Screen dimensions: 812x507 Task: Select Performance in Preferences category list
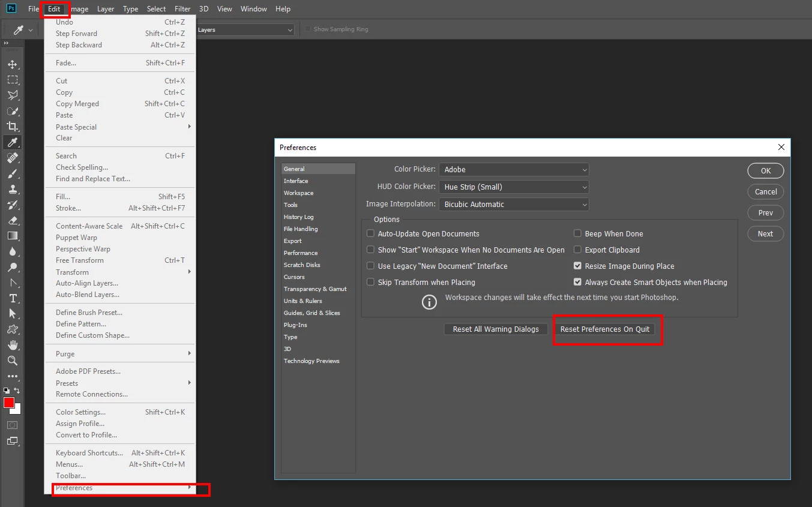[x=318, y=253]
